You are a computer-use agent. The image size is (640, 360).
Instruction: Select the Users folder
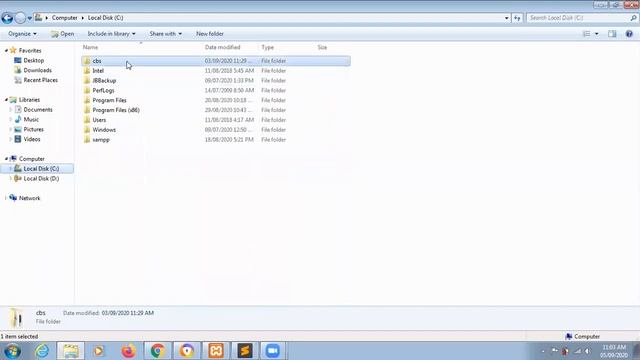coord(99,120)
